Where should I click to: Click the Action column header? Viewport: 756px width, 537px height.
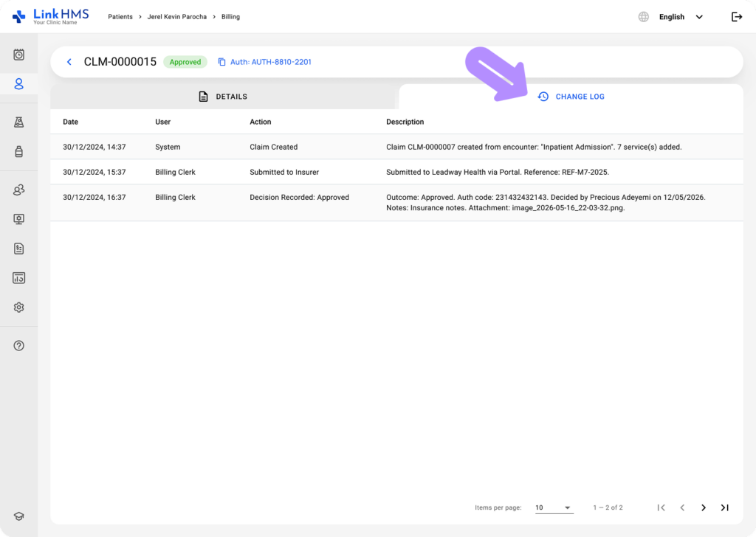click(x=261, y=122)
